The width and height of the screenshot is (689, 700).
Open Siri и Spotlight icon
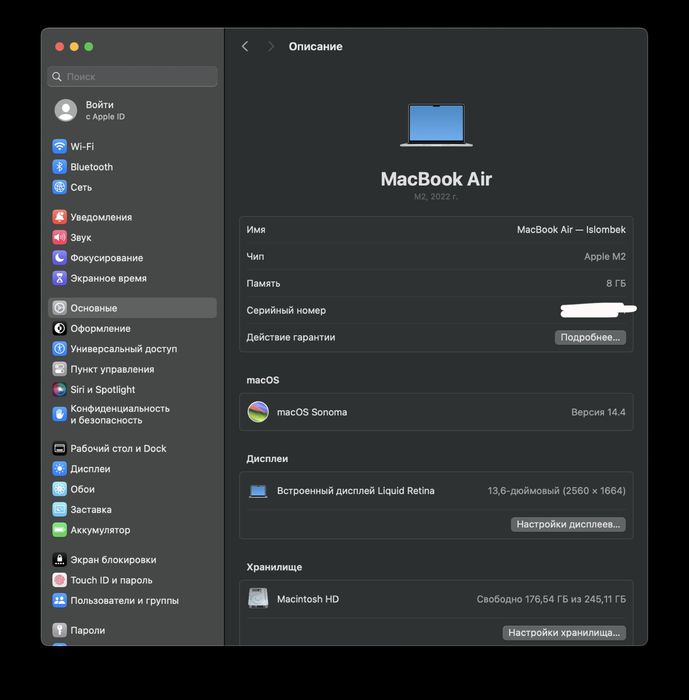click(x=59, y=390)
